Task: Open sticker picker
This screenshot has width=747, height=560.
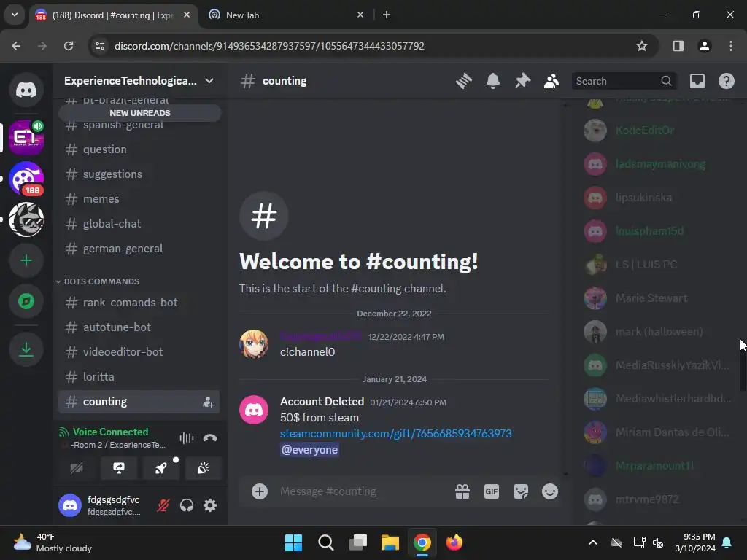Action: (521, 491)
